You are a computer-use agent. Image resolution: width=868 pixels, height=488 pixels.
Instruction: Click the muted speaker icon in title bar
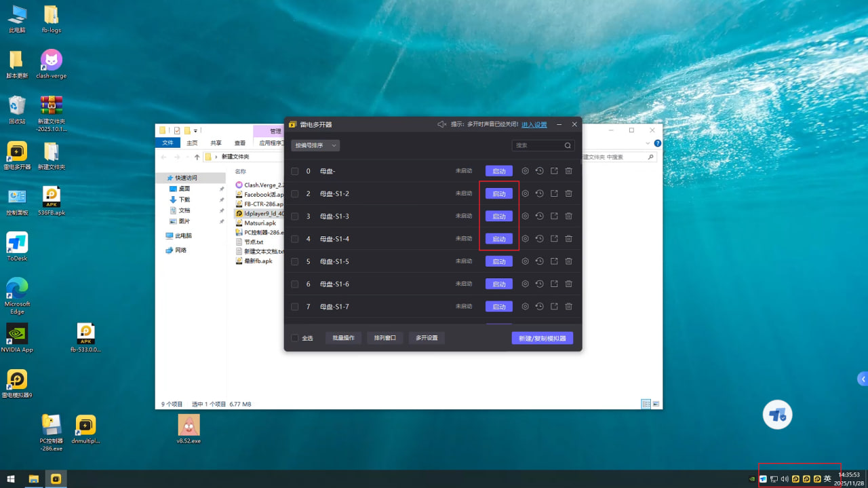tap(441, 124)
